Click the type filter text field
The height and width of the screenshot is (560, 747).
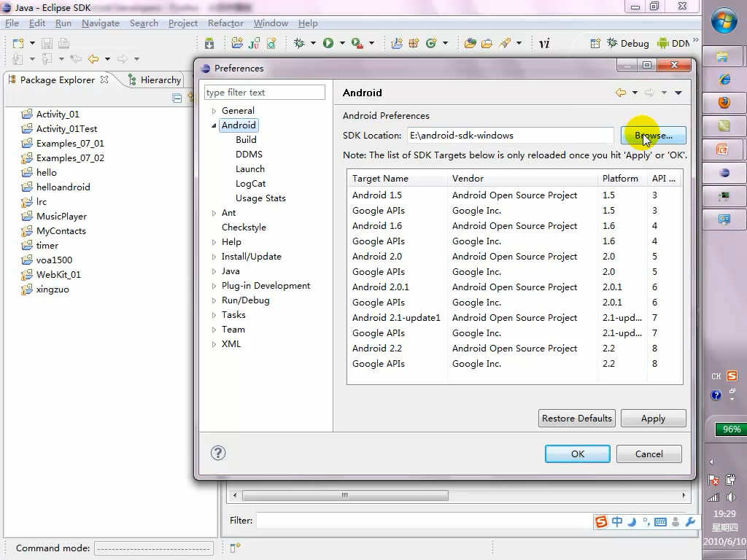click(264, 93)
